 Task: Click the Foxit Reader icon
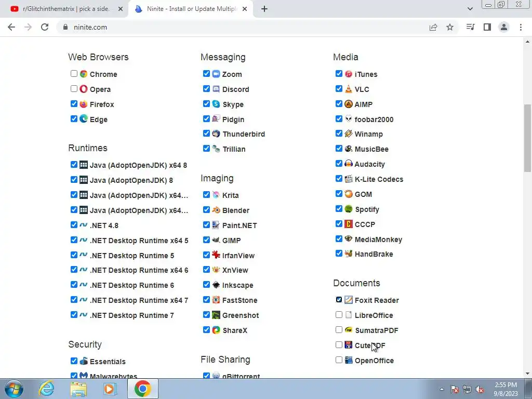click(349, 300)
